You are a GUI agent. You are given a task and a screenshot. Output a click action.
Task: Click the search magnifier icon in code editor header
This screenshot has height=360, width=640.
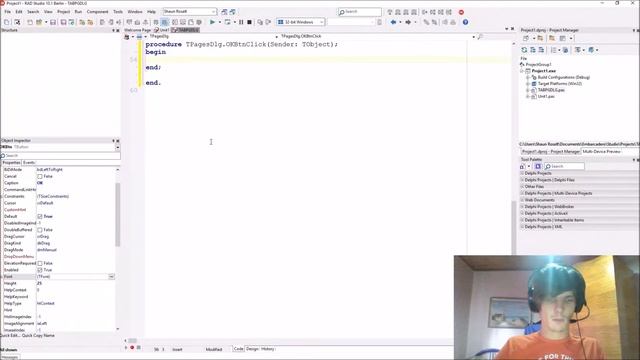coord(480,37)
